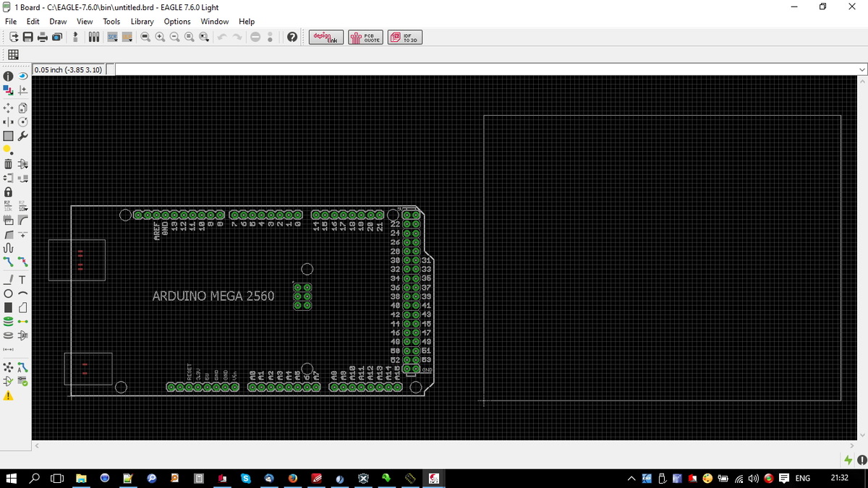Select the Circle tool
Image resolution: width=868 pixels, height=488 pixels.
point(8,294)
